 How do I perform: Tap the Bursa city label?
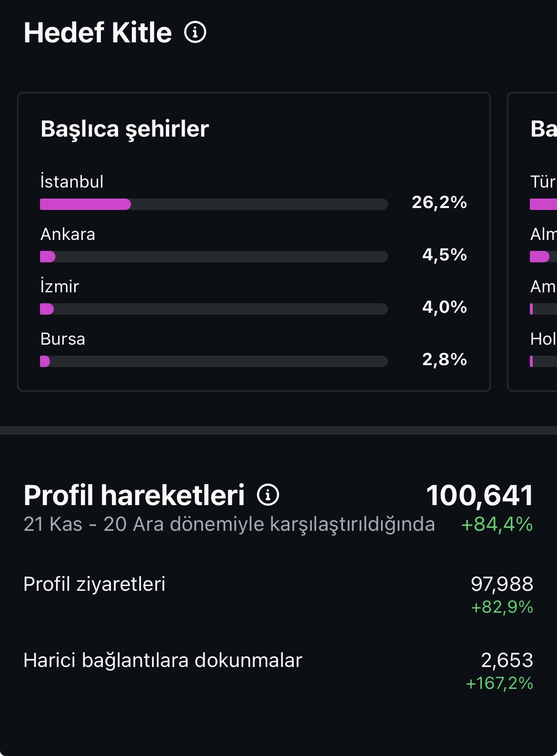63,339
